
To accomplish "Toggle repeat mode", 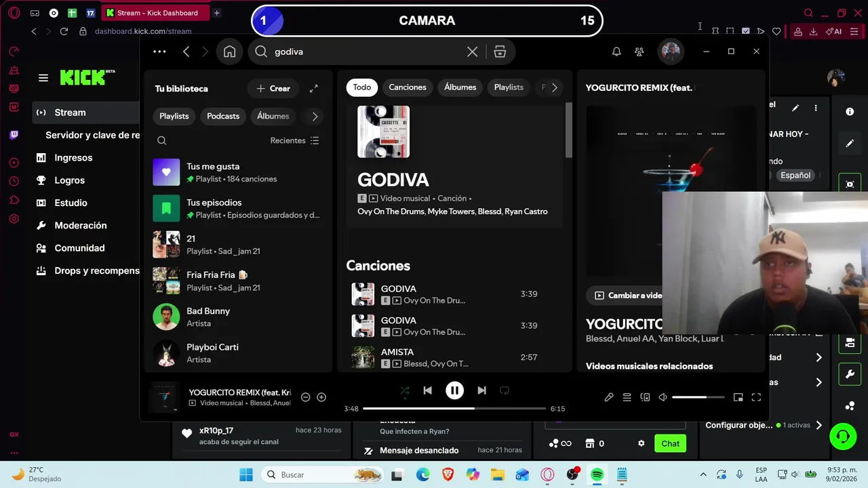I will tap(504, 390).
